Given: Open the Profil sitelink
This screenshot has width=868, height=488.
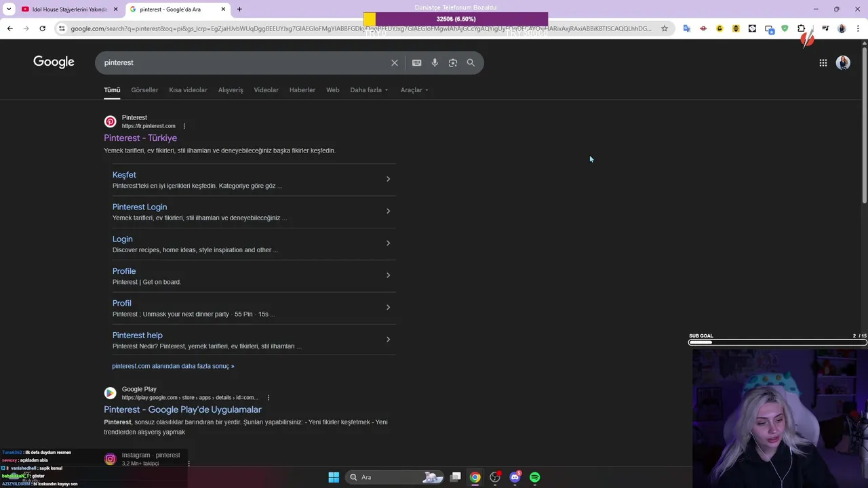Looking at the screenshot, I should click(x=122, y=303).
